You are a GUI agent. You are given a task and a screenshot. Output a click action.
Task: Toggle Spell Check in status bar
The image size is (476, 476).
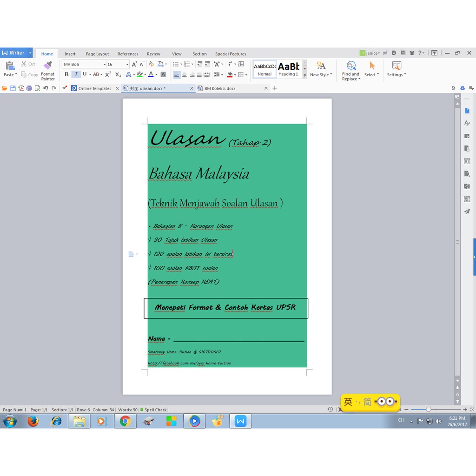click(153, 410)
